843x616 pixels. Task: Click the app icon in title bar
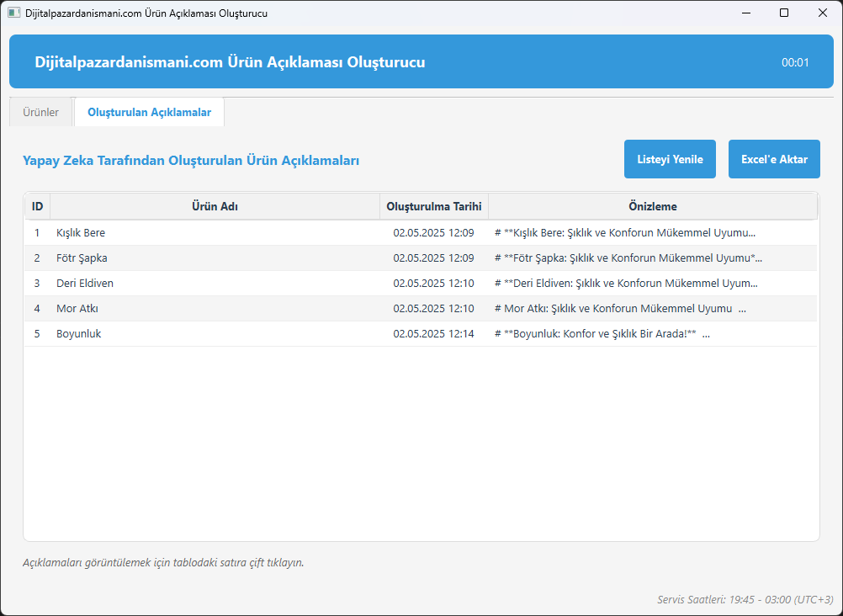tap(14, 13)
